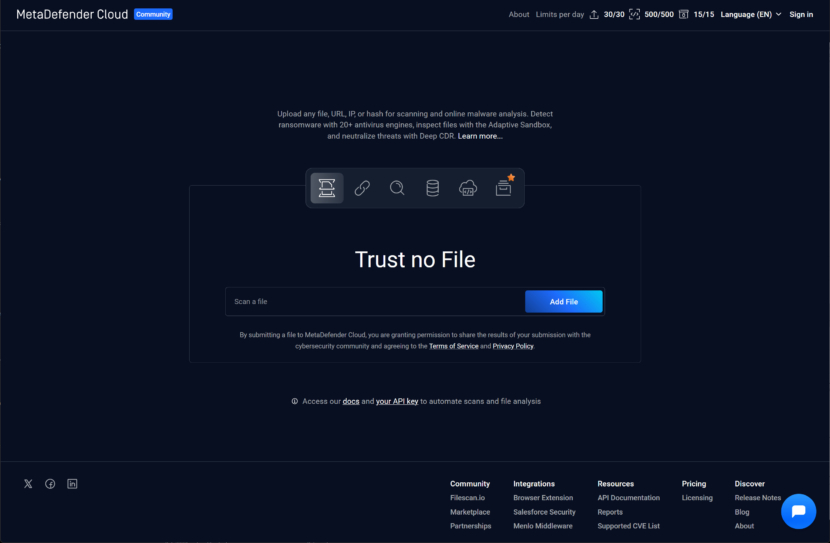Click the info icon before 'Access our docs'
830x543 pixels.
tap(294, 401)
